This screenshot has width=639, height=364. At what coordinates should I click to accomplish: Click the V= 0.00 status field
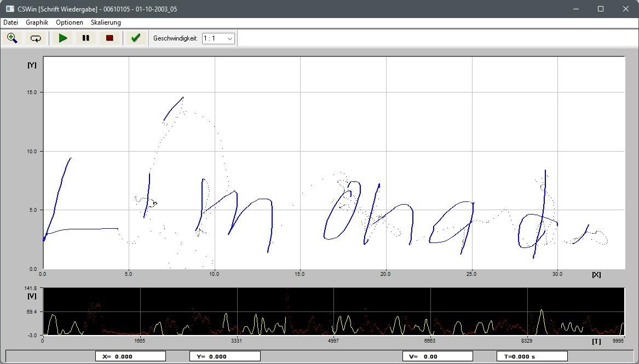437,356
